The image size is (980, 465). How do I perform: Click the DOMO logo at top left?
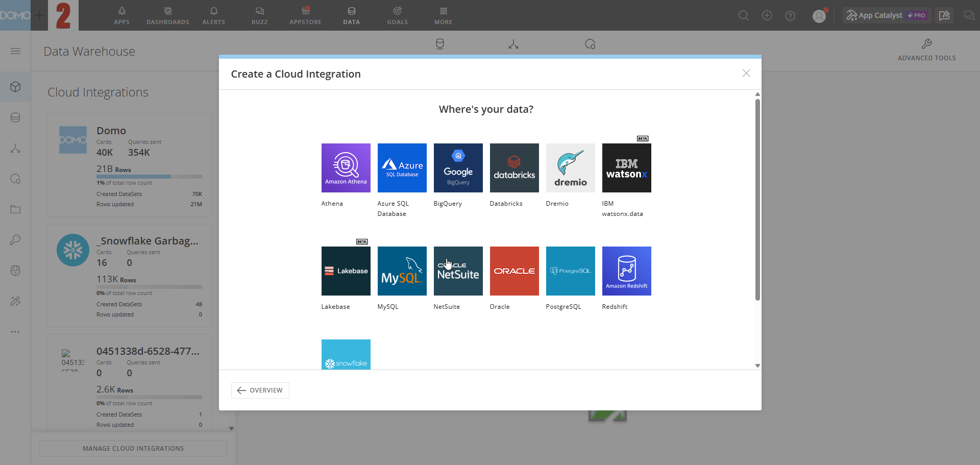coord(15,15)
